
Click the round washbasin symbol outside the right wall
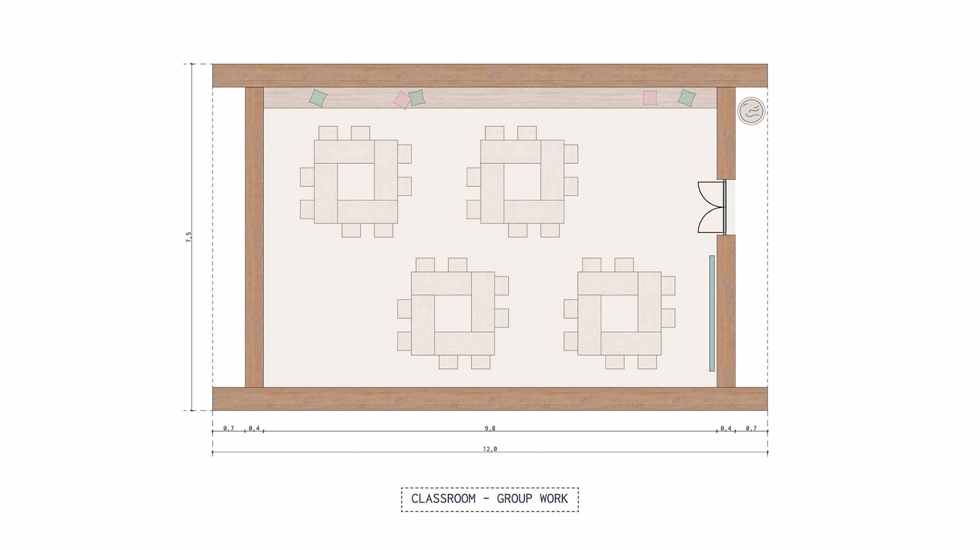[x=751, y=111]
